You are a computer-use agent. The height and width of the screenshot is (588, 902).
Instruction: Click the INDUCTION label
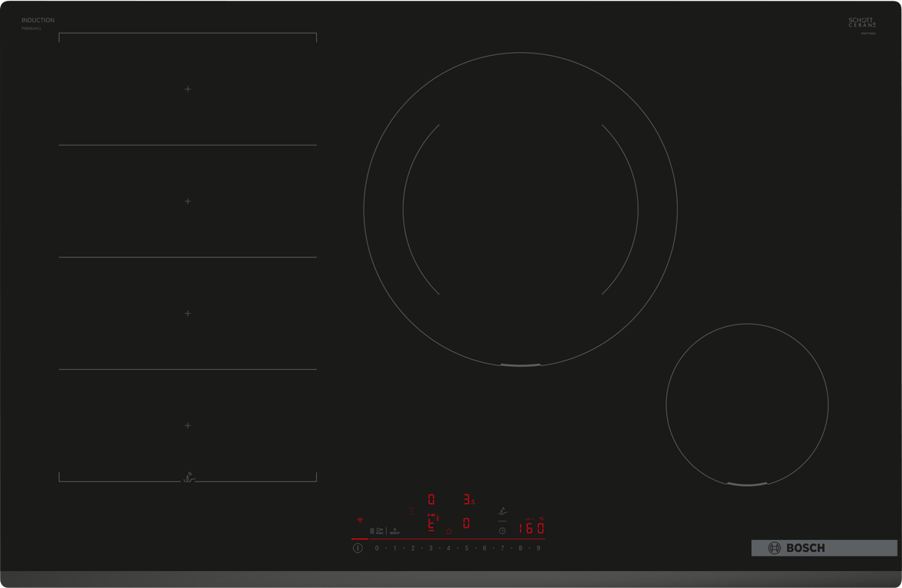pyautogui.click(x=38, y=20)
